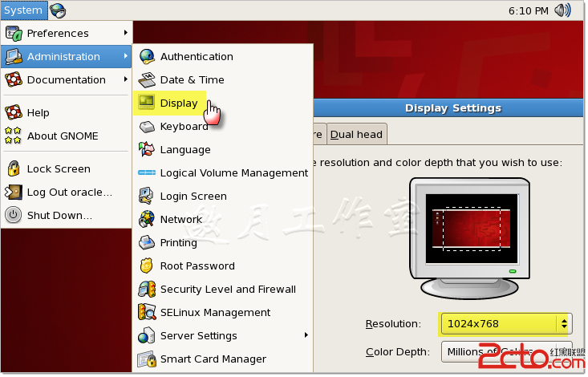
Task: Expand the Documentation submenu arrow
Action: click(126, 79)
